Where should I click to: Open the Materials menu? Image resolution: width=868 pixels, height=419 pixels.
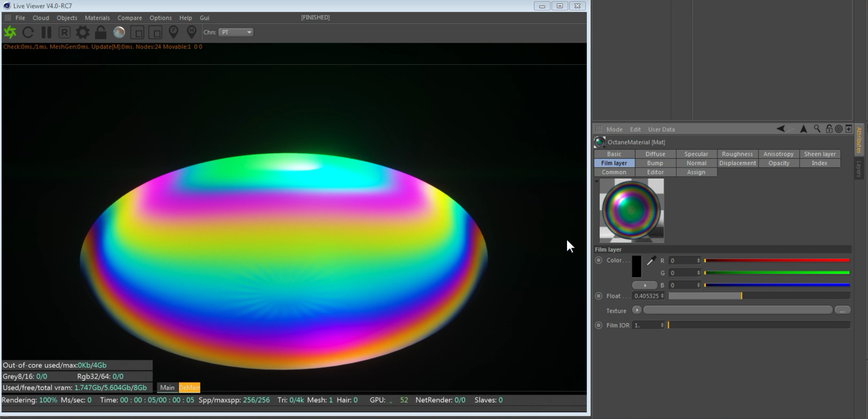[97, 18]
